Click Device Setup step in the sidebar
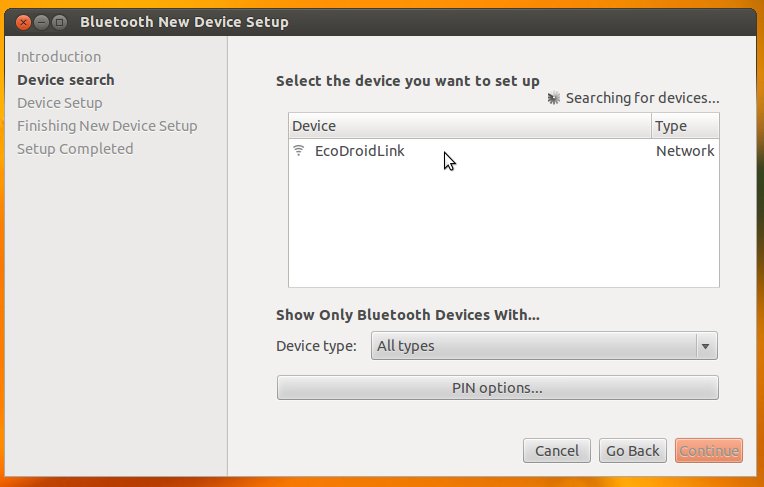The width and height of the screenshot is (764, 487). point(60,103)
